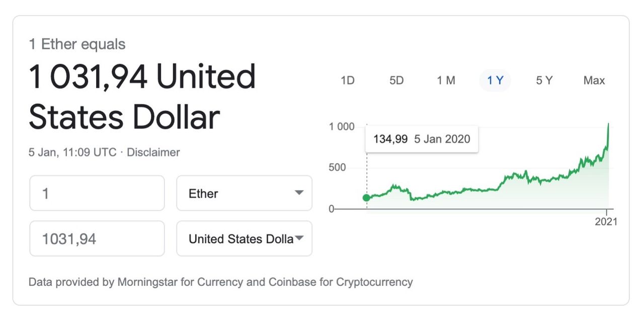
Task: Click the Ether amount input field
Action: [x=97, y=193]
